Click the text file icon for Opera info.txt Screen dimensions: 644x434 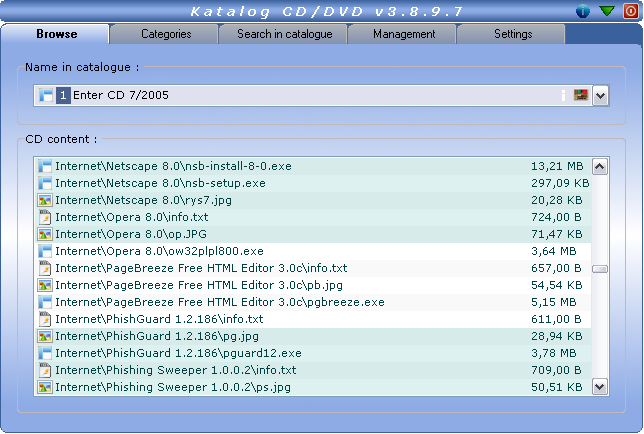44,217
